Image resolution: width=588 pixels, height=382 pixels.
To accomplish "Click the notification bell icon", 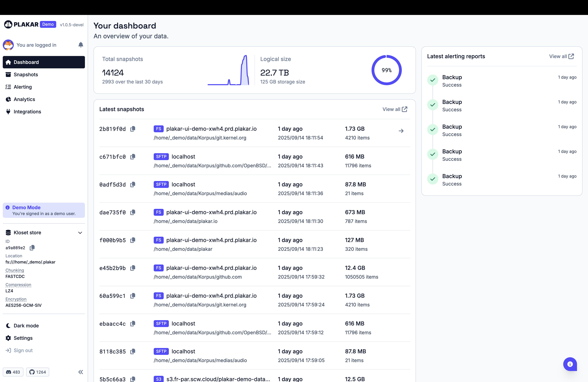I will coord(80,45).
